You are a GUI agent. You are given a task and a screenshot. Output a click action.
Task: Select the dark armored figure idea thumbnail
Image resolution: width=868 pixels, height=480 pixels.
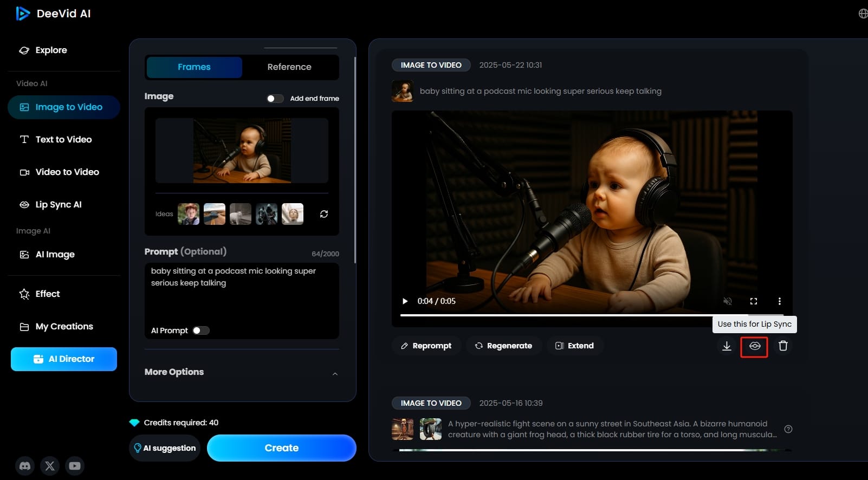[x=267, y=214]
